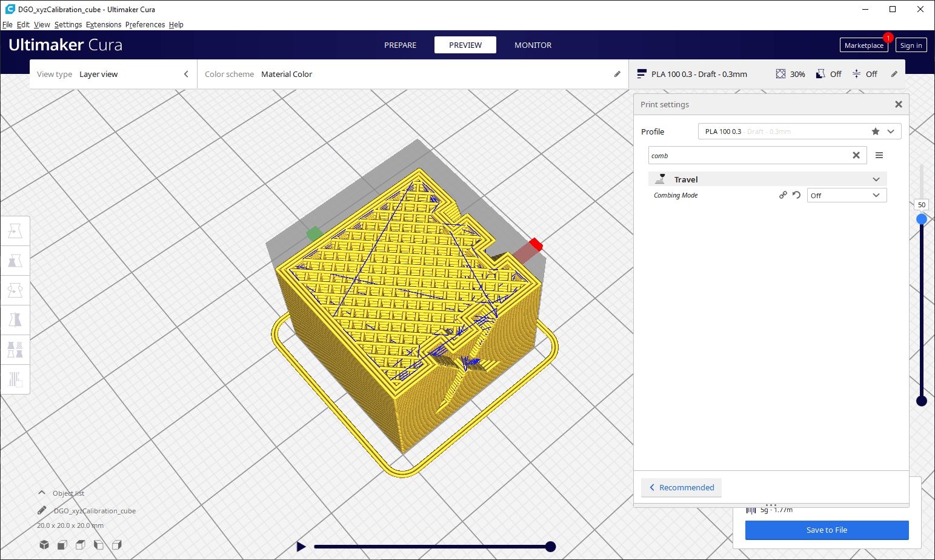
Task: Click upper handle of layer slider
Action: click(922, 219)
